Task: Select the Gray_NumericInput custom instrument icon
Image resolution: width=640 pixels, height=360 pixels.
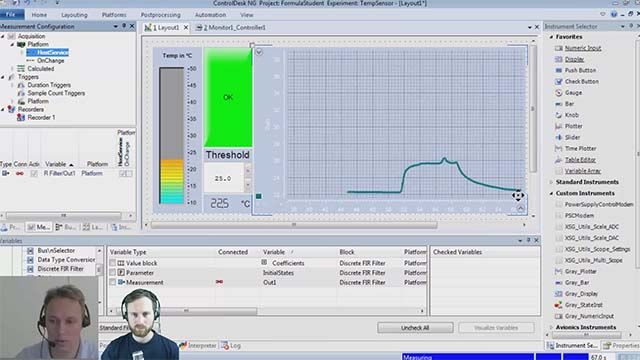Action: coord(559,316)
